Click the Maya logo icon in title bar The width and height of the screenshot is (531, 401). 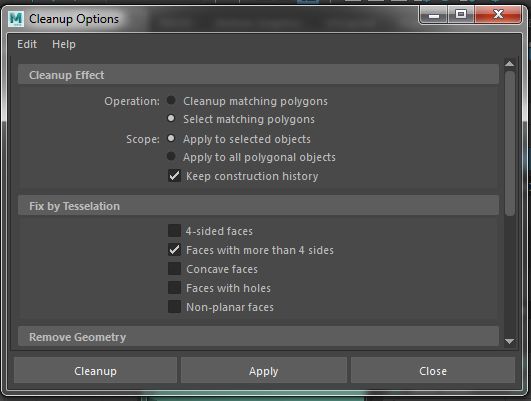pyautogui.click(x=16, y=19)
